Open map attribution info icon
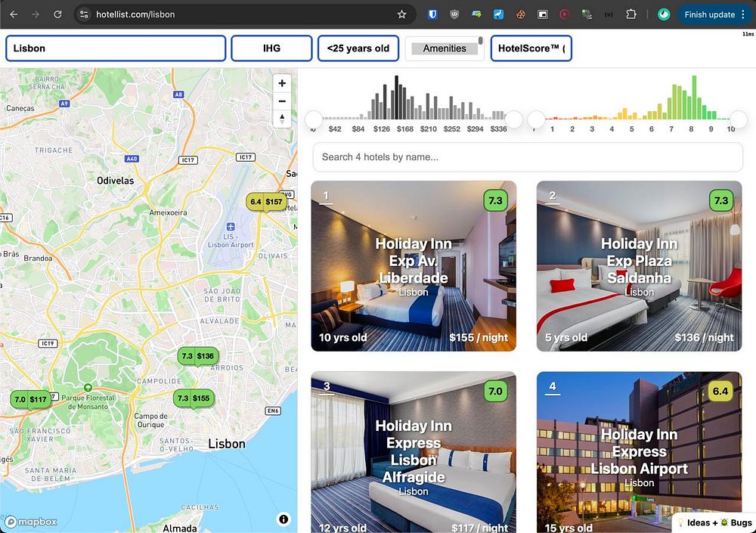Viewport: 756px width, 533px height. (283, 519)
